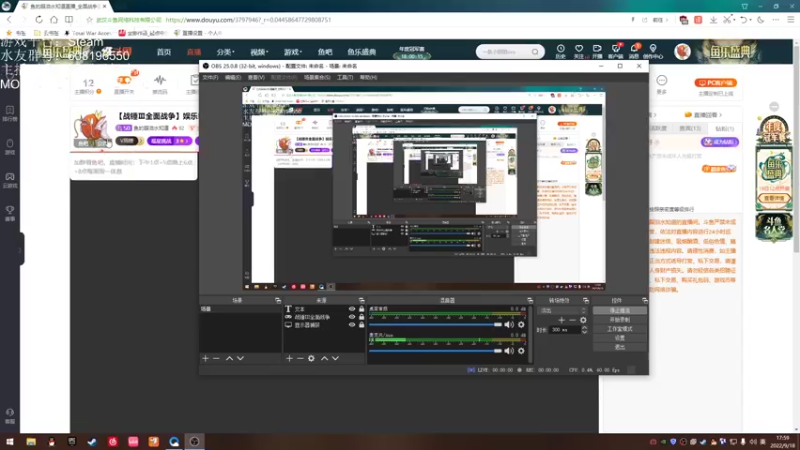This screenshot has height=450, width=800.
Task: Add a transition with the Transitions plus icon
Action: 561,320
